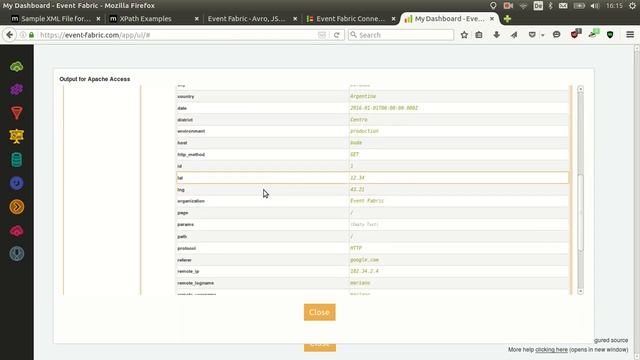This screenshot has height=360, width=640.
Task: Open the Bluetooth indicator in system tray
Action: coord(550,6)
